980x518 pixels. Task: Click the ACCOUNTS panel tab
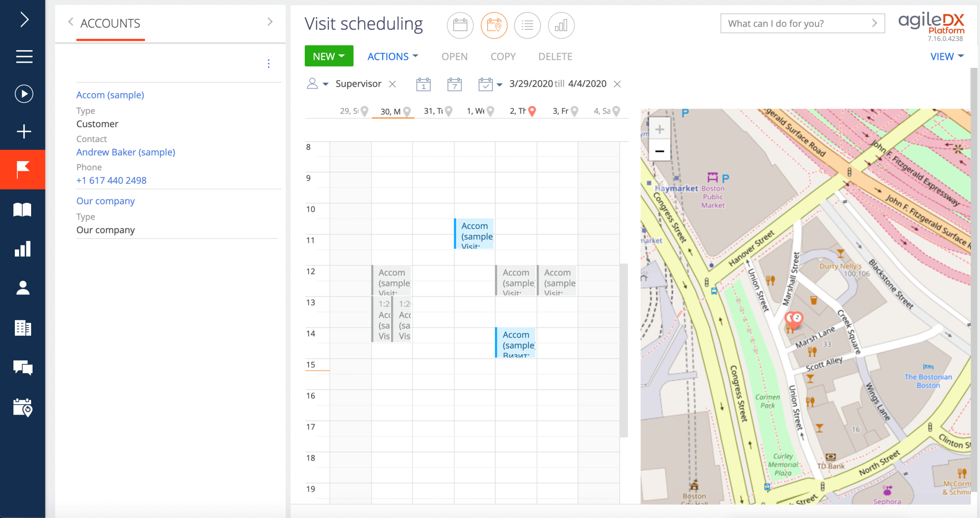[x=110, y=23]
